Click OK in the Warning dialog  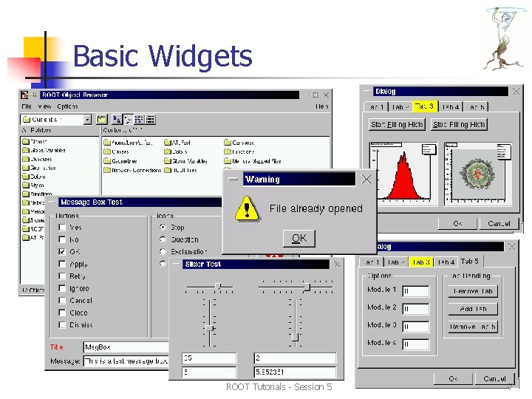point(299,238)
